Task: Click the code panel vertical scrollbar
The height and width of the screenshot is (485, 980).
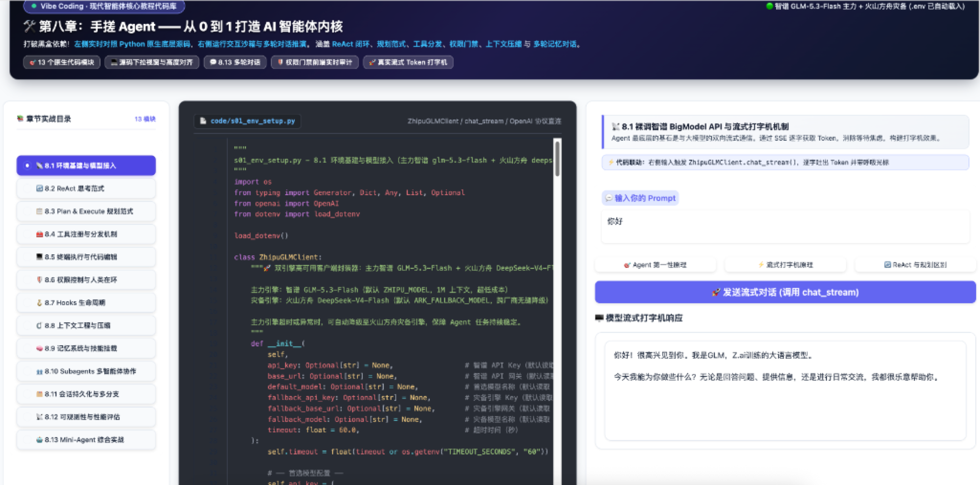Action: pyautogui.click(x=557, y=158)
